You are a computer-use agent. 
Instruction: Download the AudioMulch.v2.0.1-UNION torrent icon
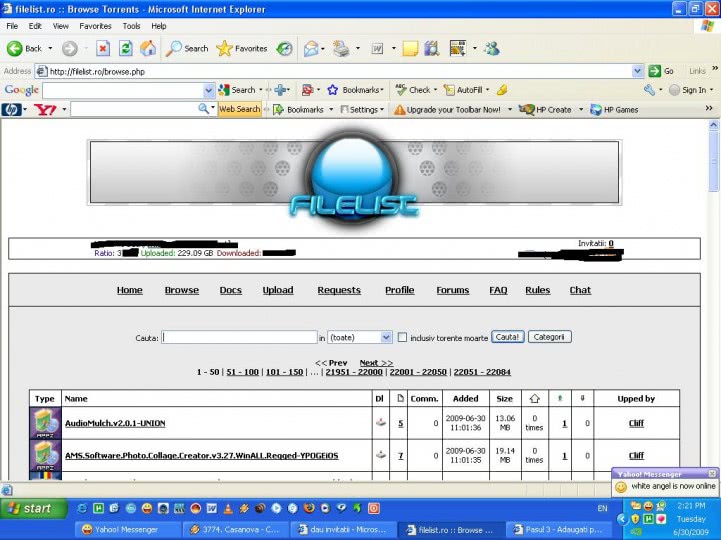[x=379, y=423]
